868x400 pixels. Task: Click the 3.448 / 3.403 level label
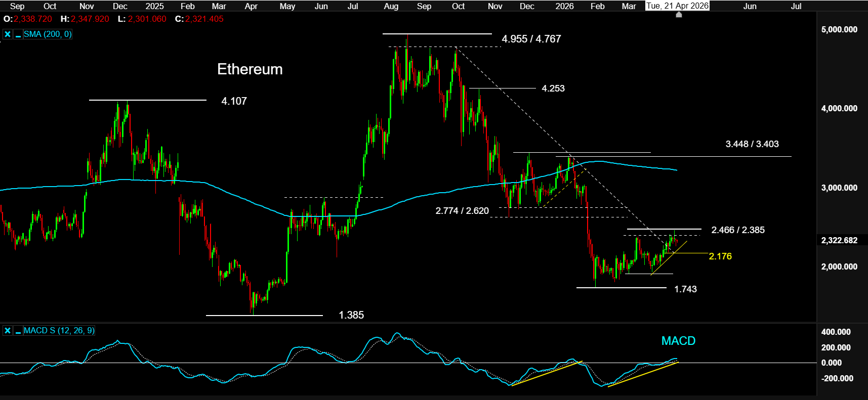click(x=752, y=144)
